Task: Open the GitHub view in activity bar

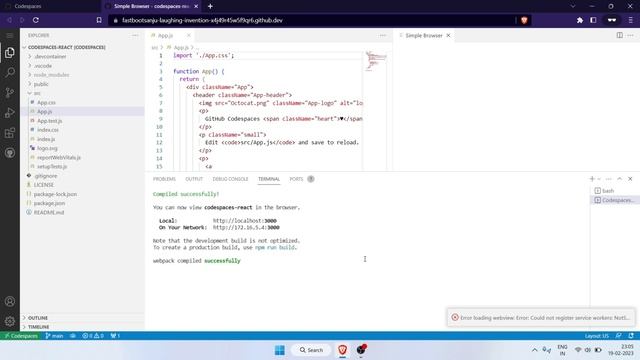Action: coord(10,153)
